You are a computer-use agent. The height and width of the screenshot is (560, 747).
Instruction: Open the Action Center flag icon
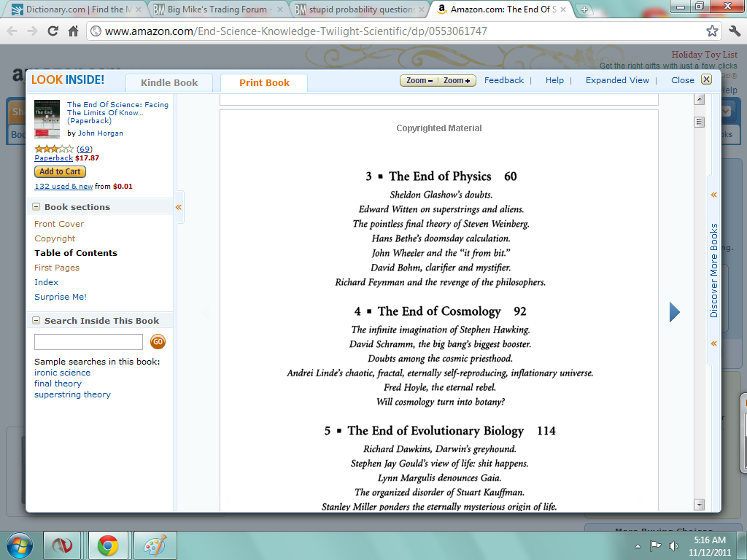pyautogui.click(x=656, y=545)
